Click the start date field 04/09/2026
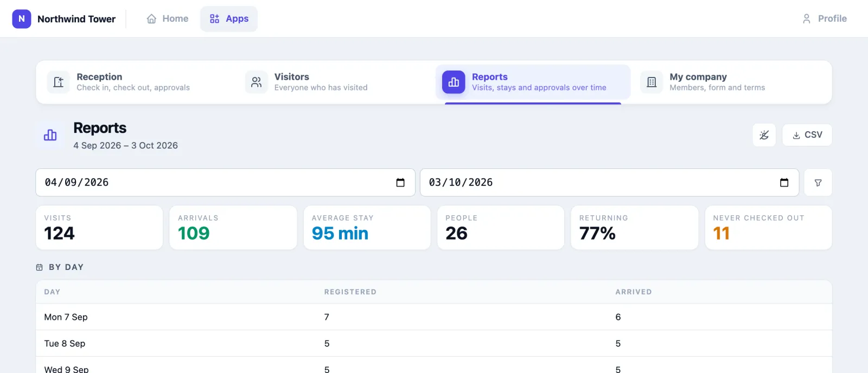This screenshot has width=868, height=373. (x=225, y=182)
